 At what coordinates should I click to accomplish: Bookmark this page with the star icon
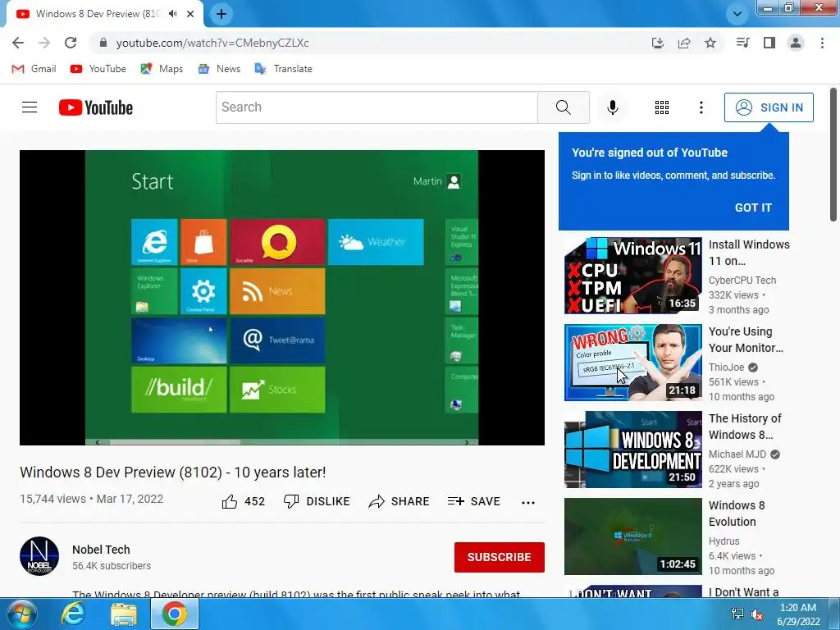710,43
